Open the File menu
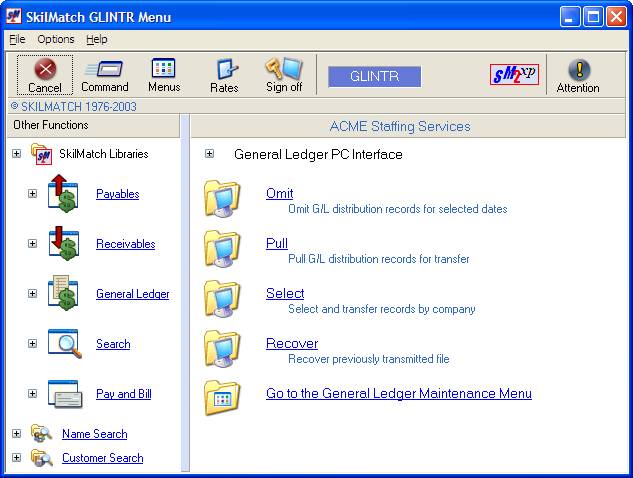 pyautogui.click(x=17, y=39)
